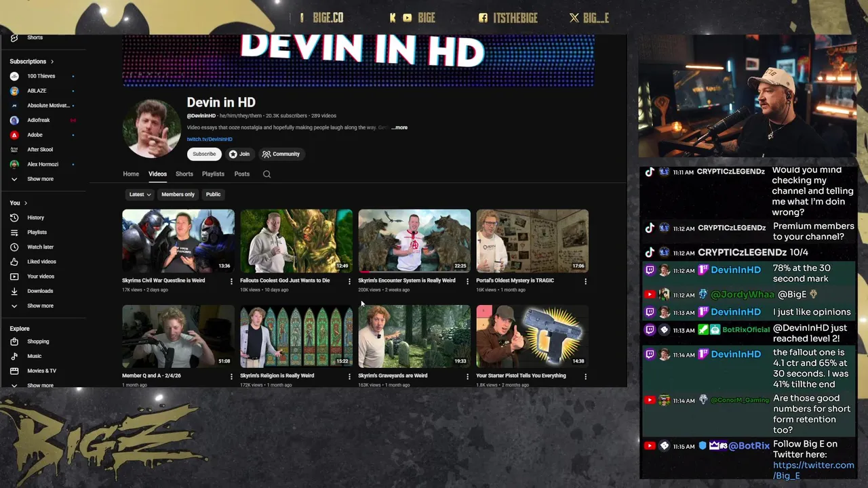Expand the Subscriptions heading chevron
Image resolution: width=868 pixels, height=488 pixels.
click(x=52, y=62)
